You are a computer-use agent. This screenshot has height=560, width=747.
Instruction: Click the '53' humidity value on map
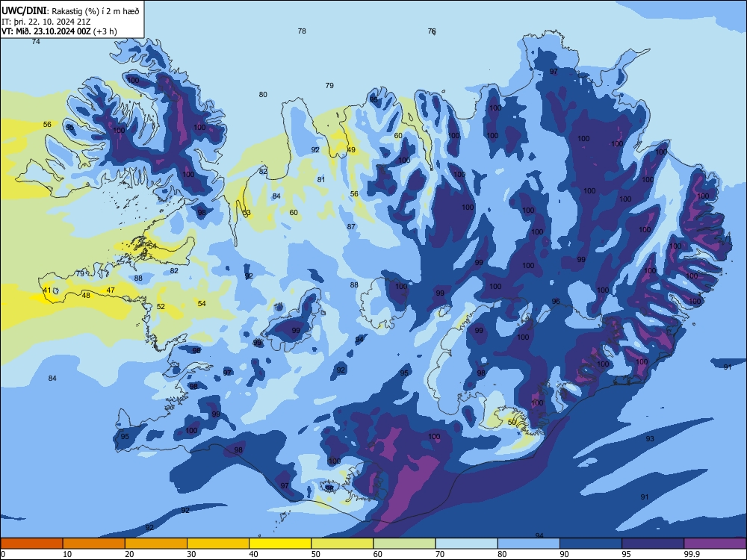tap(247, 212)
